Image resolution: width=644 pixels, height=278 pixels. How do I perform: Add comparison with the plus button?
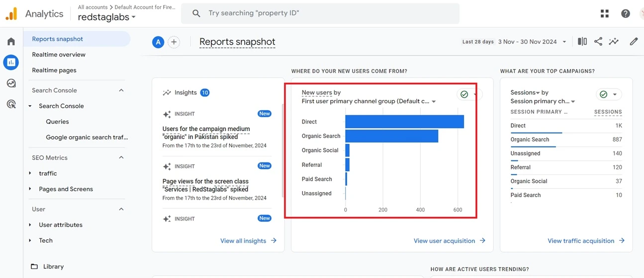(x=174, y=42)
